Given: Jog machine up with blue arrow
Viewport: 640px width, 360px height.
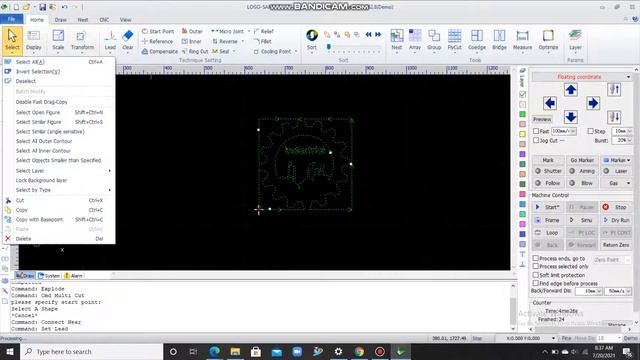Looking at the screenshot, I should (x=571, y=90).
